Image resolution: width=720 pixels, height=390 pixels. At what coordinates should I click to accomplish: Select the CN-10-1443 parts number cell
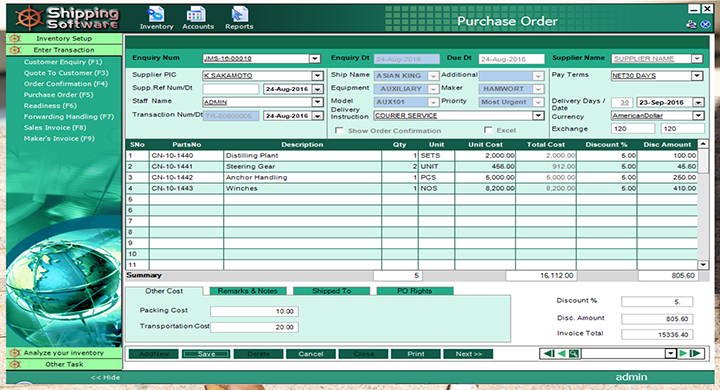[186, 188]
